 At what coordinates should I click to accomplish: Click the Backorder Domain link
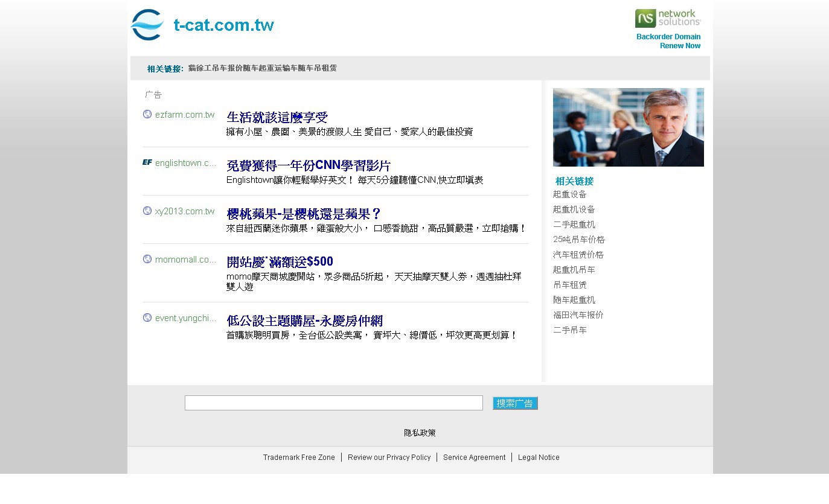(x=668, y=37)
